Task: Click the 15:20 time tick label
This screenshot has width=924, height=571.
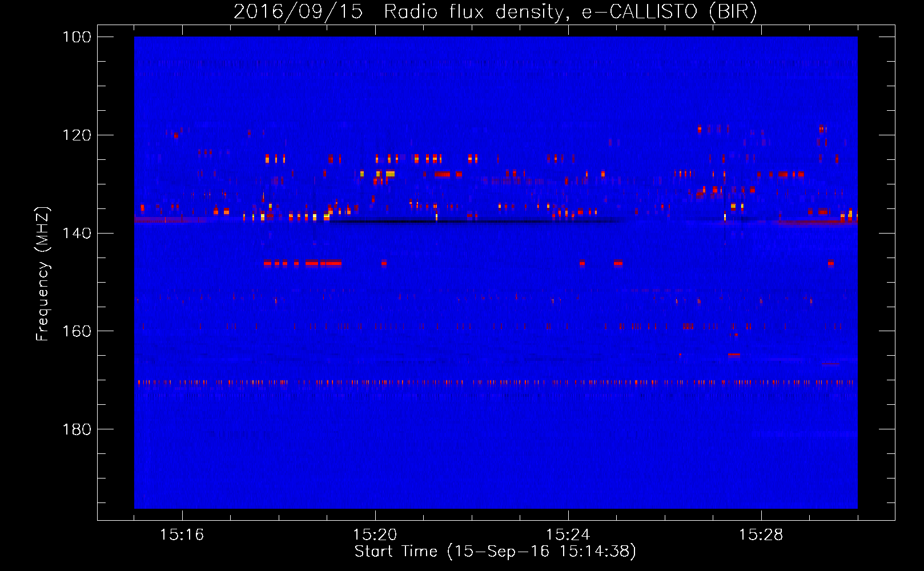Action: [375, 535]
